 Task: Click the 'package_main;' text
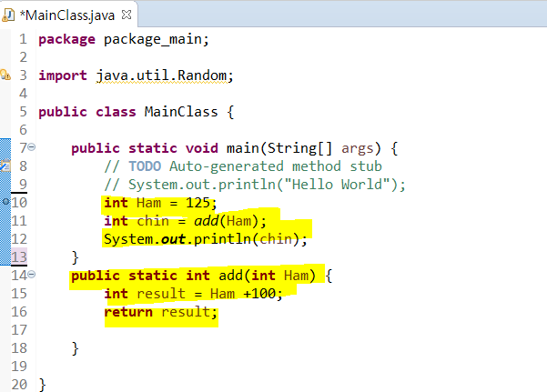click(157, 39)
